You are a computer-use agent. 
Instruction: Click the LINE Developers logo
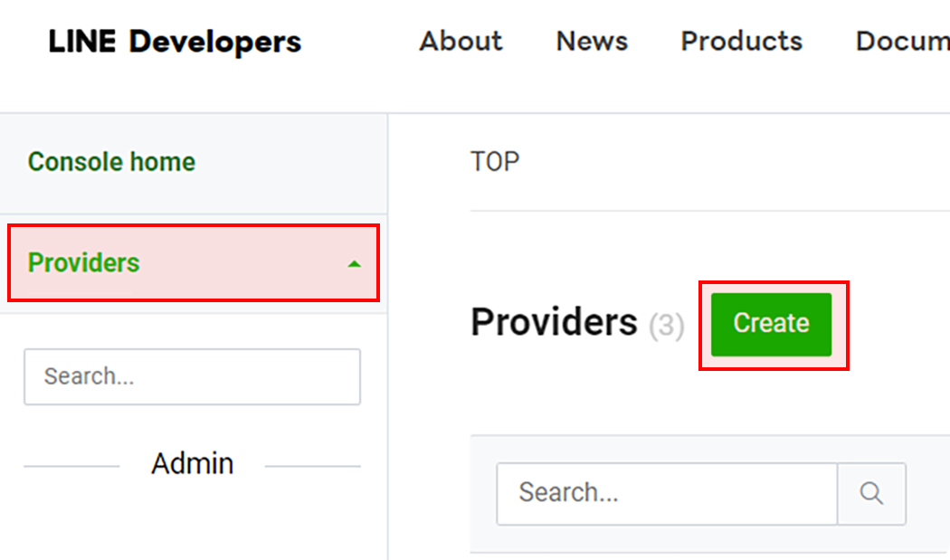175,42
